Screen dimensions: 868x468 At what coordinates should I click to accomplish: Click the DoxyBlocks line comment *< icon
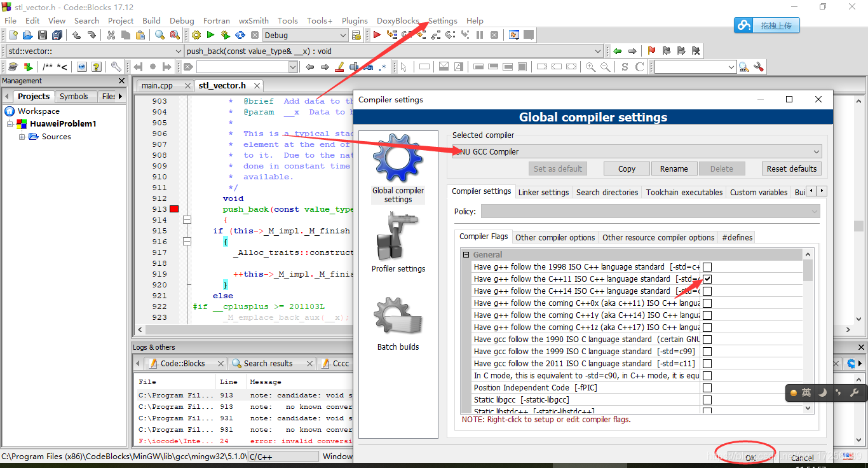pyautogui.click(x=62, y=67)
